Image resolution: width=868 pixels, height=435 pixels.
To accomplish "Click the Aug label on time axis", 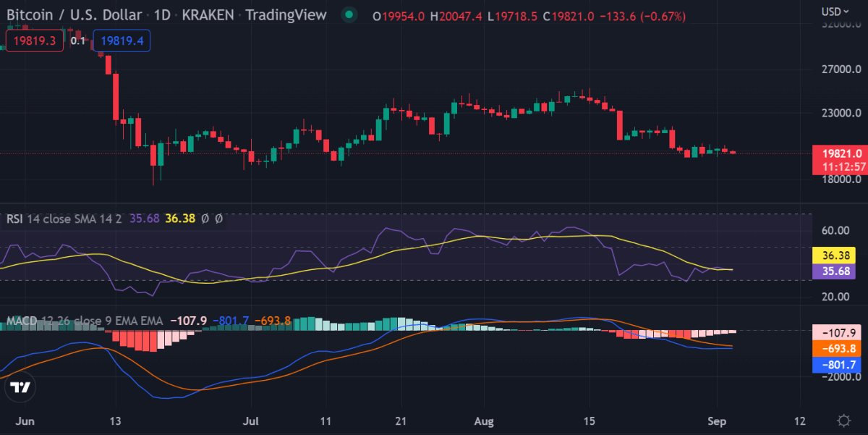I will click(x=484, y=421).
